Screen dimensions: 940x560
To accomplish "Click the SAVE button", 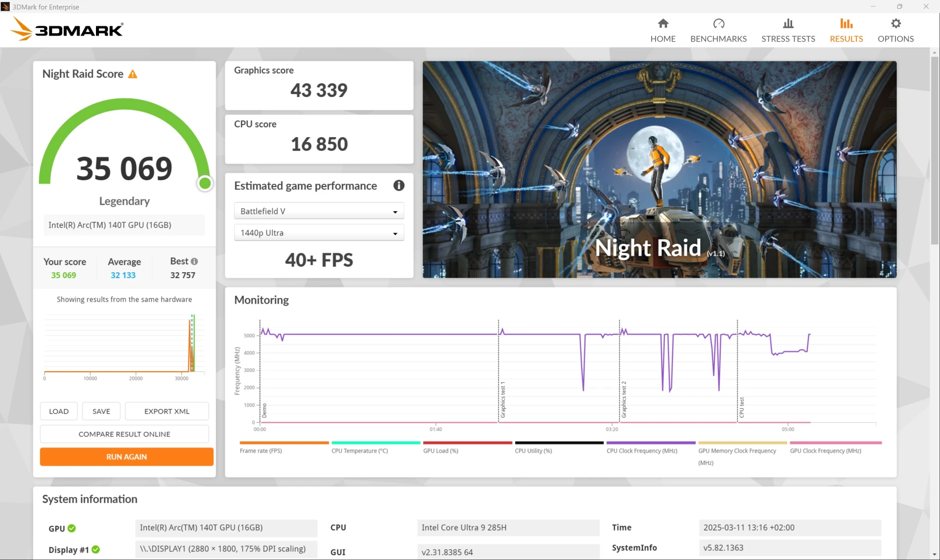I will (x=101, y=411).
